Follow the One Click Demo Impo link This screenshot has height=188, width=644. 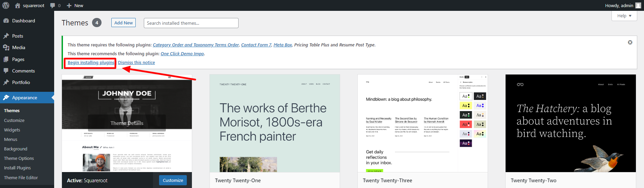[182, 54]
